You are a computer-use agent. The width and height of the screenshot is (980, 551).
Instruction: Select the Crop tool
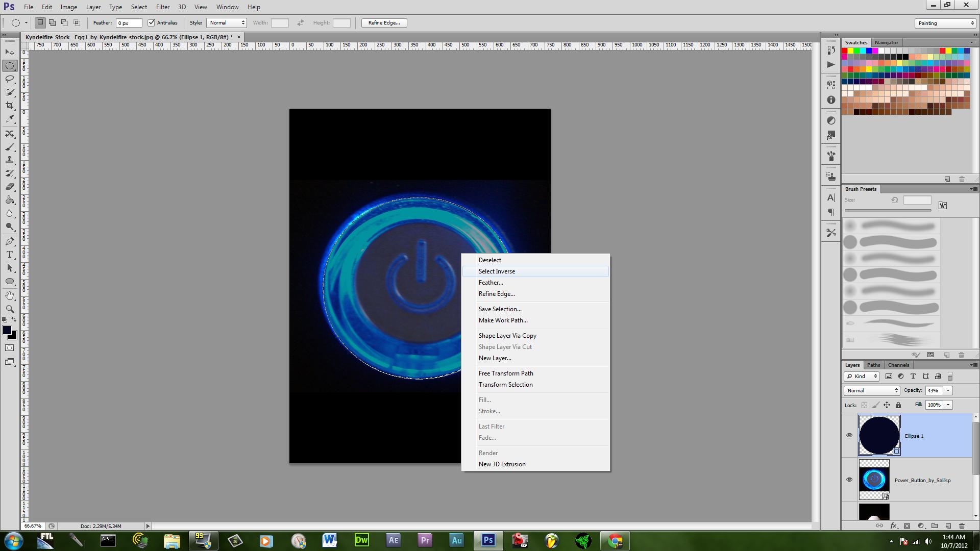coord(10,106)
